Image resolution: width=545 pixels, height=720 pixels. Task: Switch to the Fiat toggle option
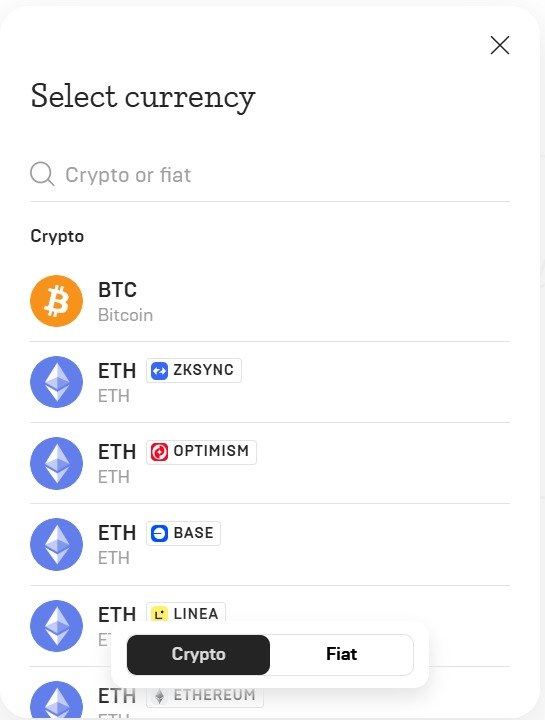tap(342, 654)
